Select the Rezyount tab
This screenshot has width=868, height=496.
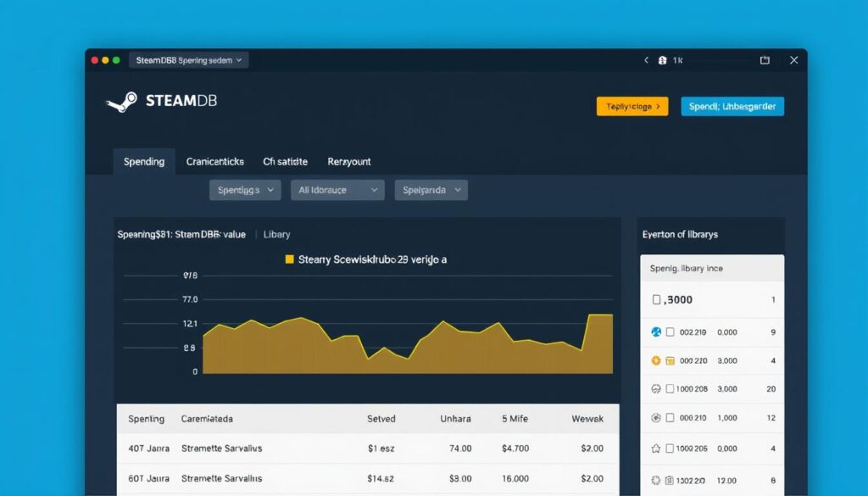point(348,161)
